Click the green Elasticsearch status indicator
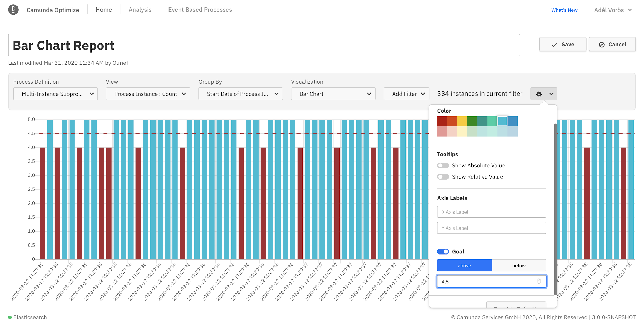This screenshot has height=322, width=644. [10, 317]
